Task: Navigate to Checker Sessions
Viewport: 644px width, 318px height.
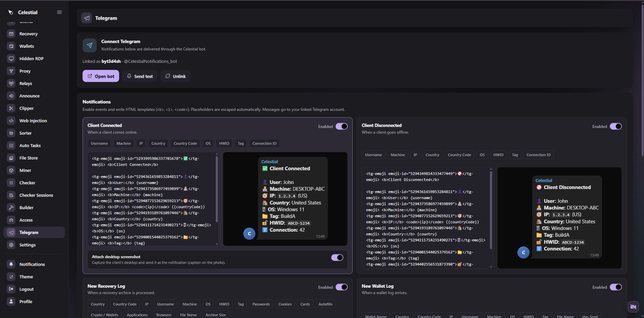Action: (x=34, y=195)
